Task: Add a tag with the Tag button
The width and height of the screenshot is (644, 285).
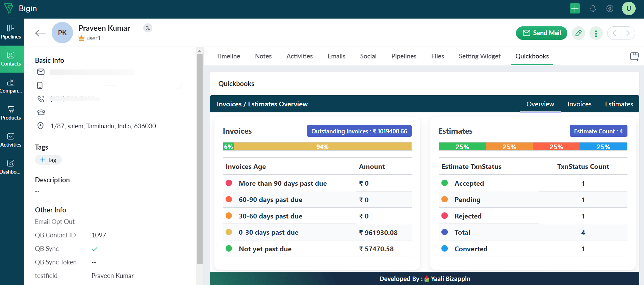Action: point(48,160)
